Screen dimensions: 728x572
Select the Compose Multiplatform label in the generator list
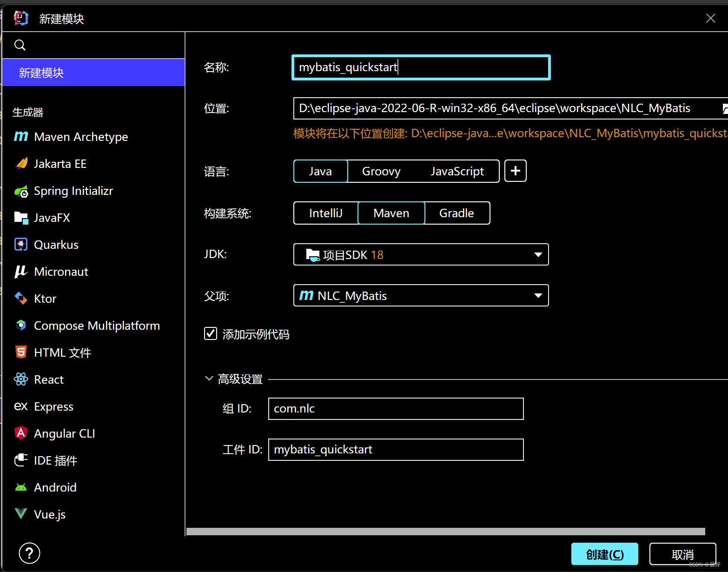coord(97,326)
